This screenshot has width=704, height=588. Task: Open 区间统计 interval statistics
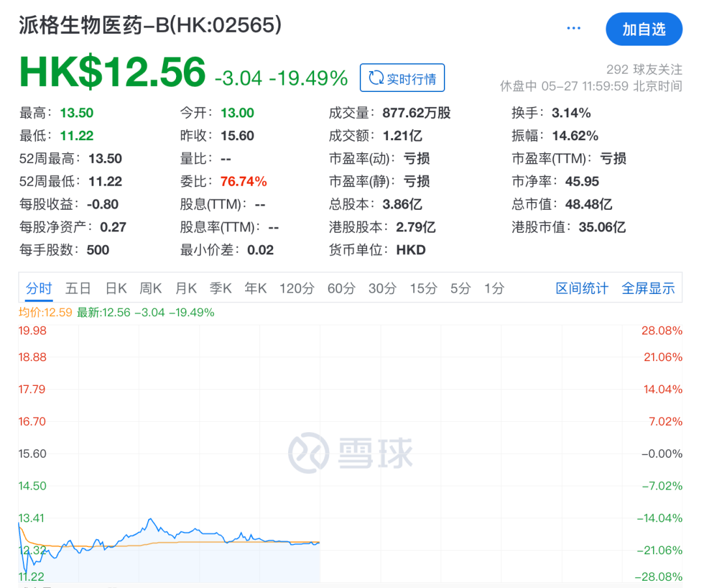[581, 288]
